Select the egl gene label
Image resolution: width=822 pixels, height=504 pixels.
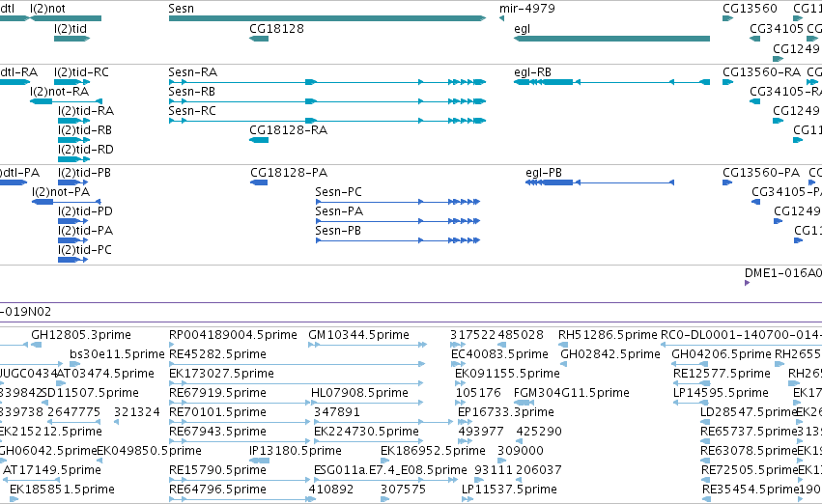(523, 28)
